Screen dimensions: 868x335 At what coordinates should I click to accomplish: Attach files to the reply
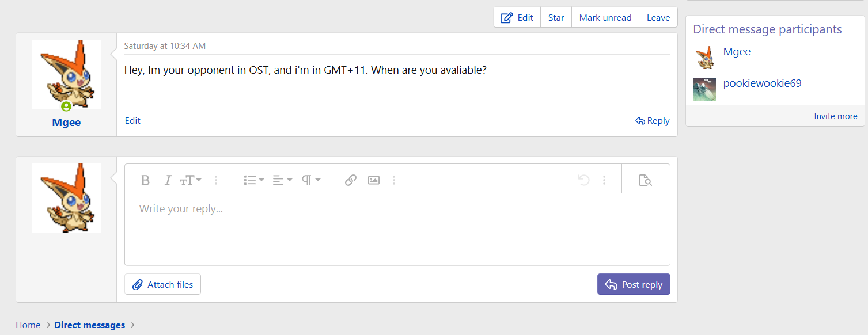coord(162,284)
